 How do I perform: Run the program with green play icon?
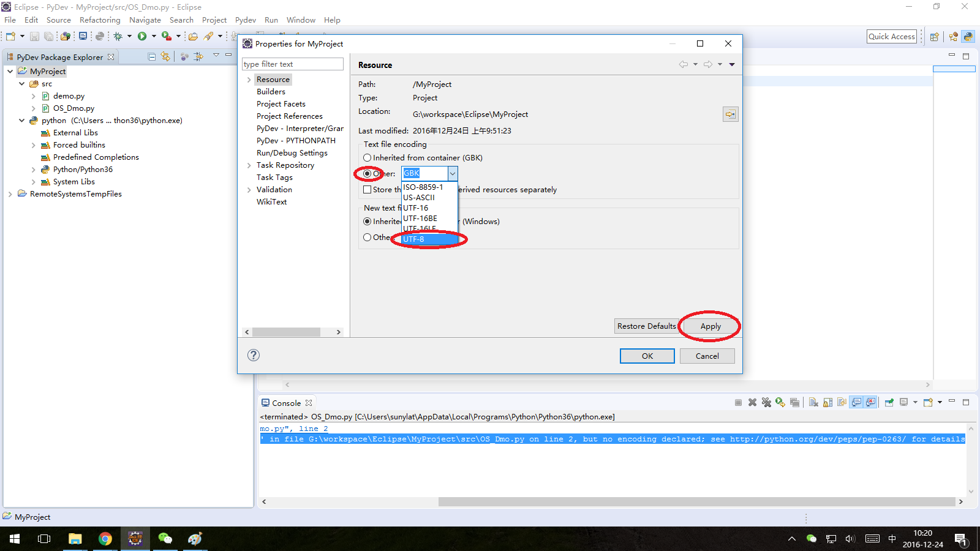point(142,37)
